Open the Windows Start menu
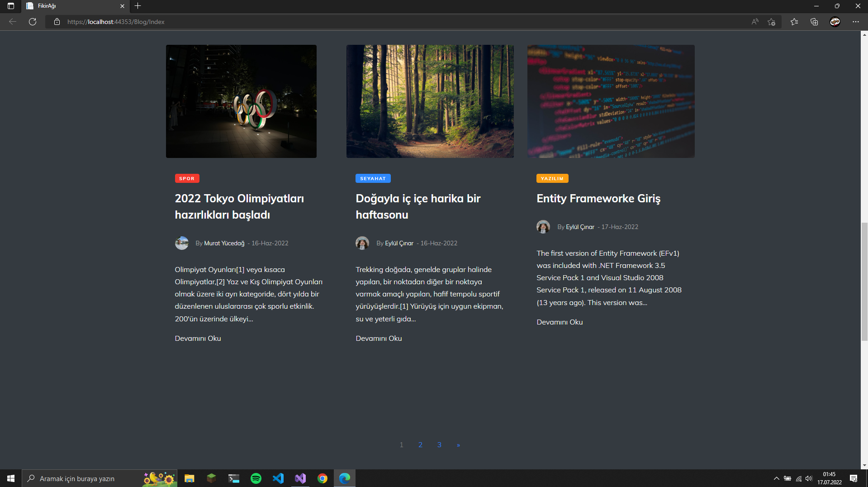This screenshot has height=487, width=868. 11,478
